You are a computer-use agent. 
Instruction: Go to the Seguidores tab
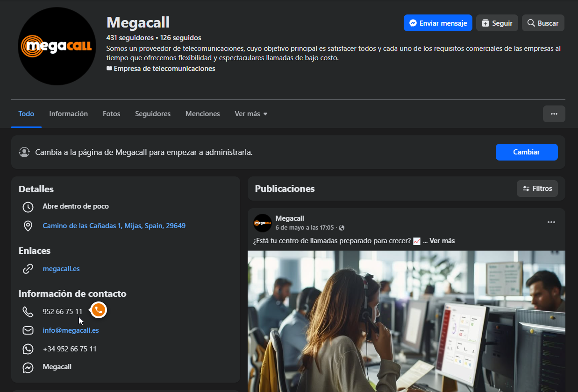[153, 114]
